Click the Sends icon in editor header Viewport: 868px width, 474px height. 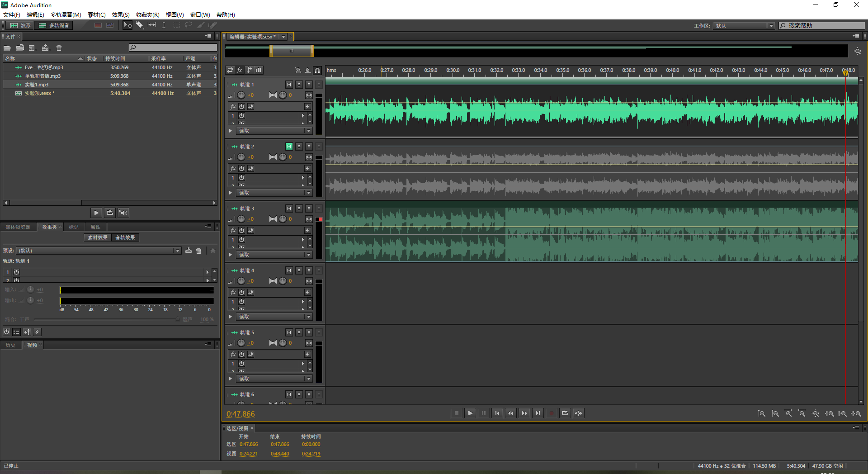(249, 70)
